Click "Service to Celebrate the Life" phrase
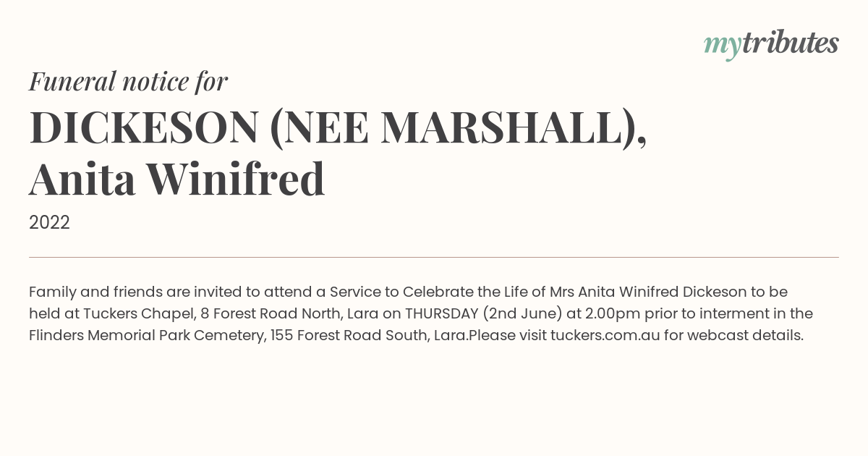 point(430,292)
